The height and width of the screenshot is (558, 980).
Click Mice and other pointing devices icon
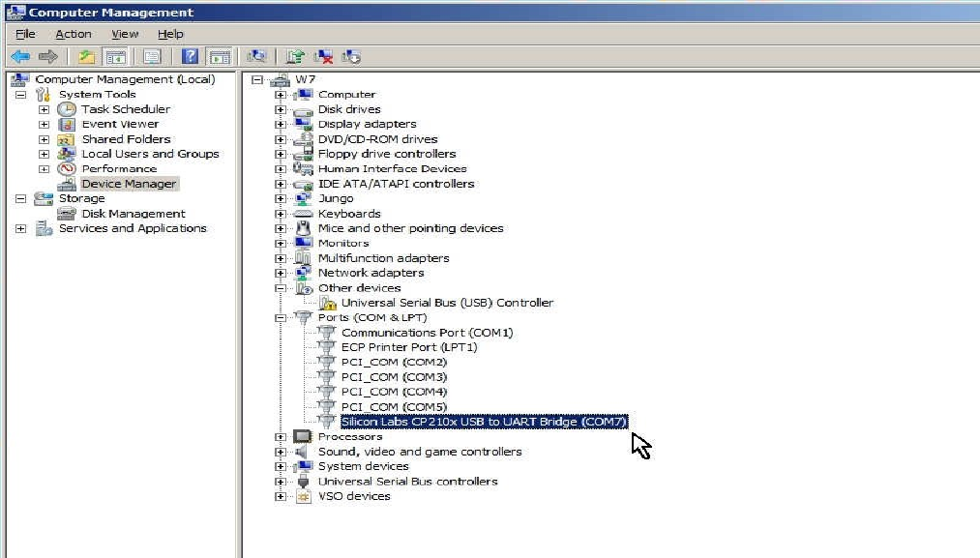point(303,228)
